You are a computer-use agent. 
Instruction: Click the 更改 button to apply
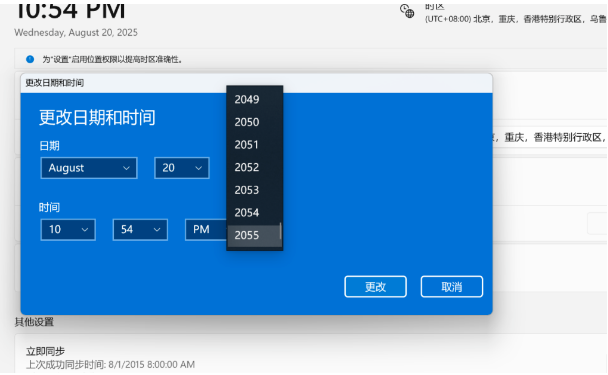(375, 287)
